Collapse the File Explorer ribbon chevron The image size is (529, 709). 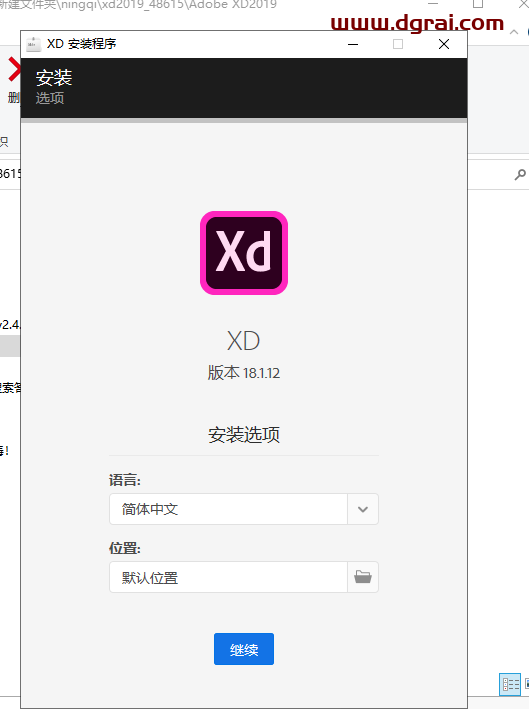pos(514,32)
